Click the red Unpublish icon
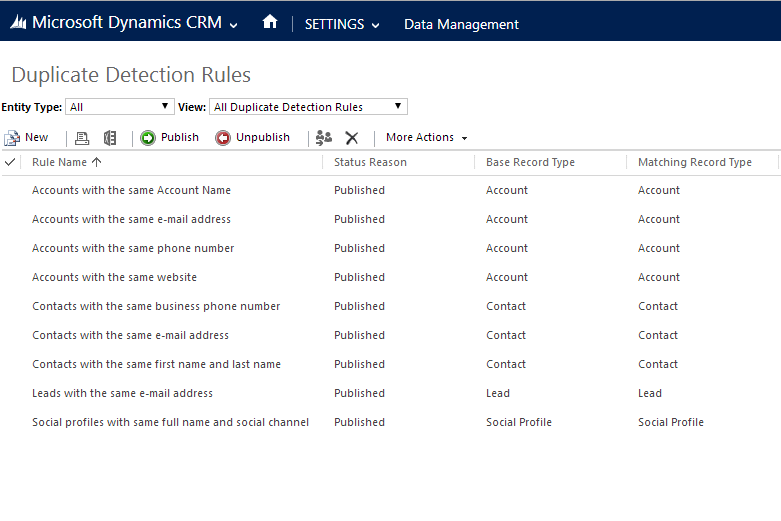781x521 pixels. tap(223, 138)
